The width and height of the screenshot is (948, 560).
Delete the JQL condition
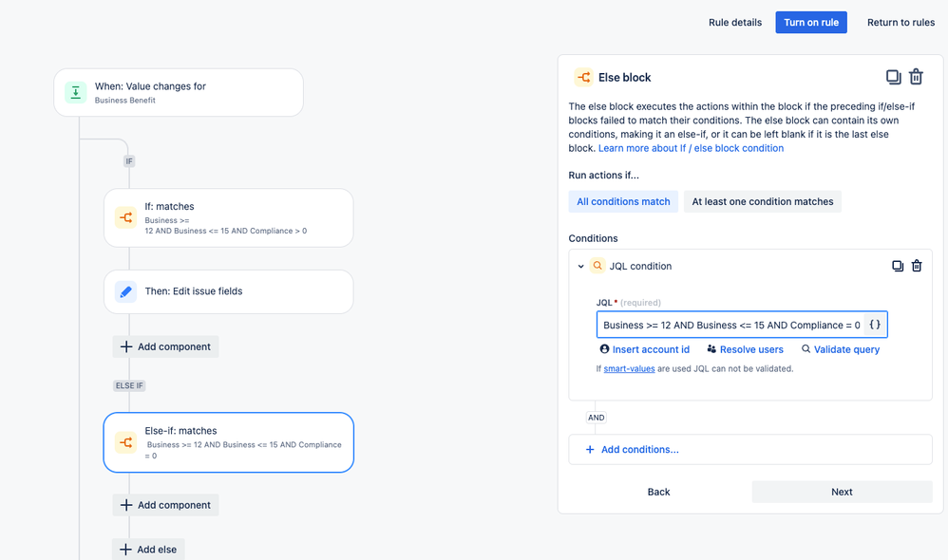point(917,266)
